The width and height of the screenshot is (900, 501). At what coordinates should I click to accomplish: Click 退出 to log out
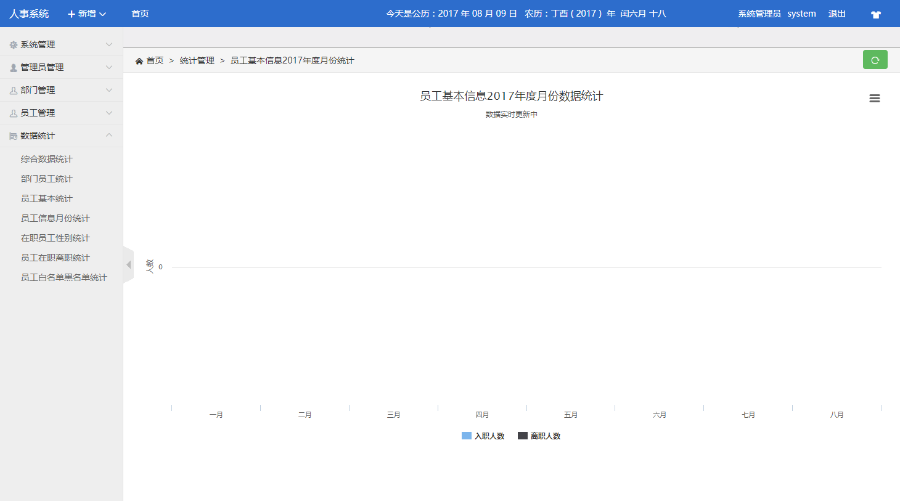click(837, 14)
